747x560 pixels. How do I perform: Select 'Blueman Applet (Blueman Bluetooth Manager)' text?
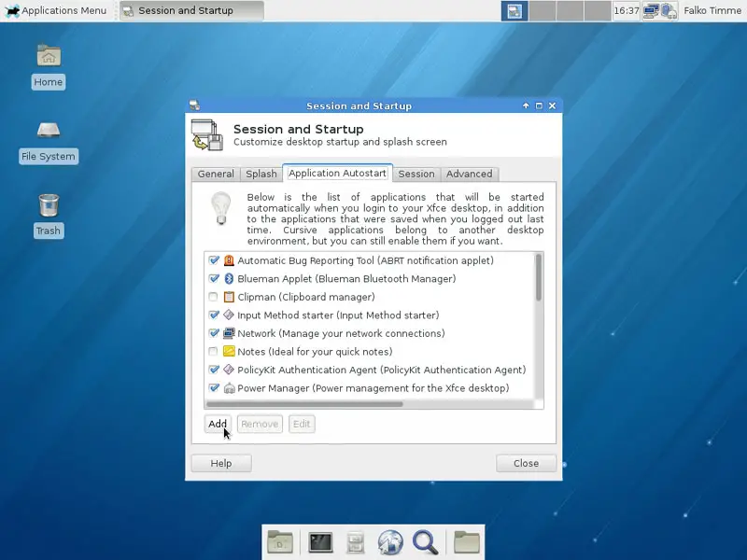346,278
